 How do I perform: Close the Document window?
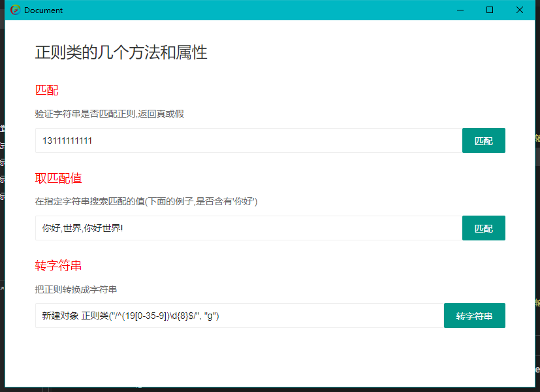520,10
